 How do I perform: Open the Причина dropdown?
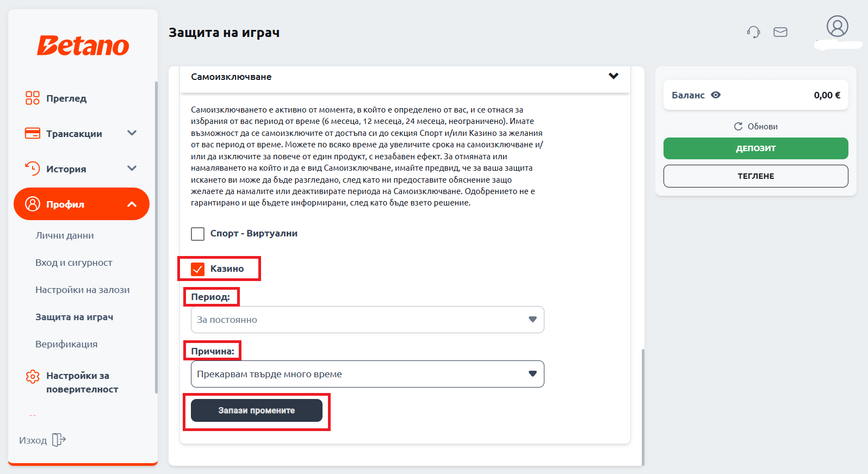pyautogui.click(x=367, y=374)
